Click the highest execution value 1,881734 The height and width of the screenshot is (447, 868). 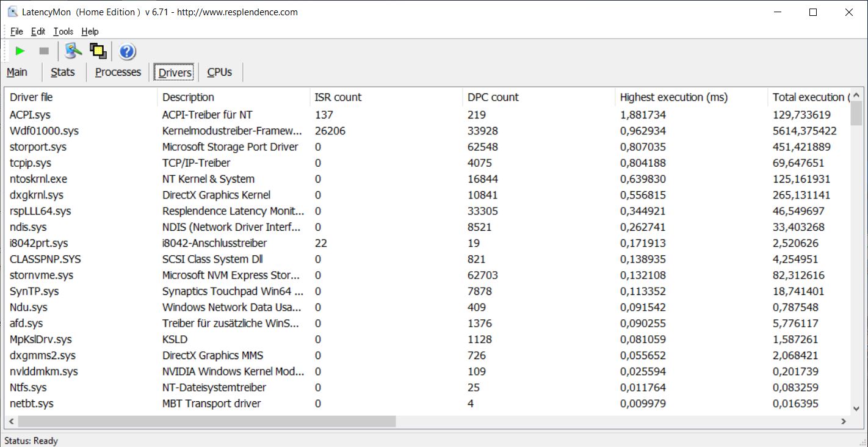(x=643, y=115)
